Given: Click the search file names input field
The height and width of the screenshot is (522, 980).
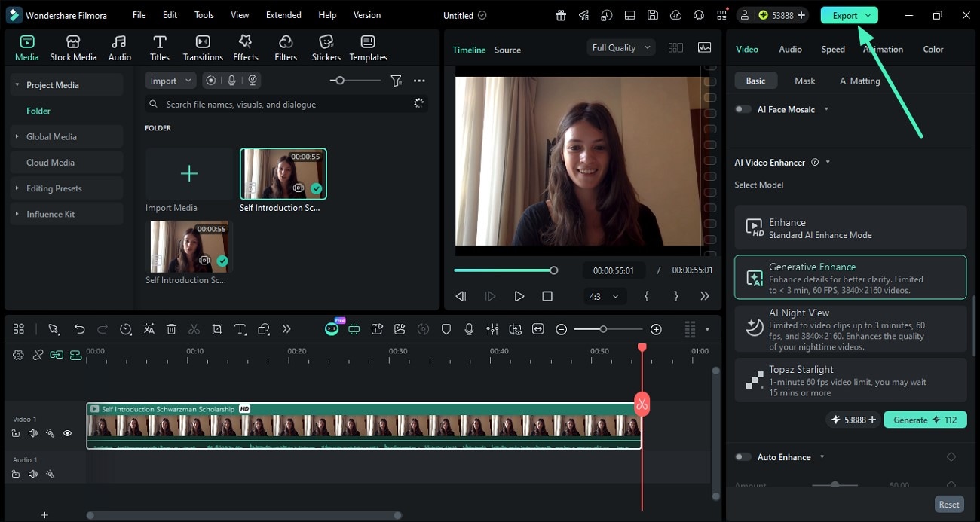Looking at the screenshot, I should 286,104.
